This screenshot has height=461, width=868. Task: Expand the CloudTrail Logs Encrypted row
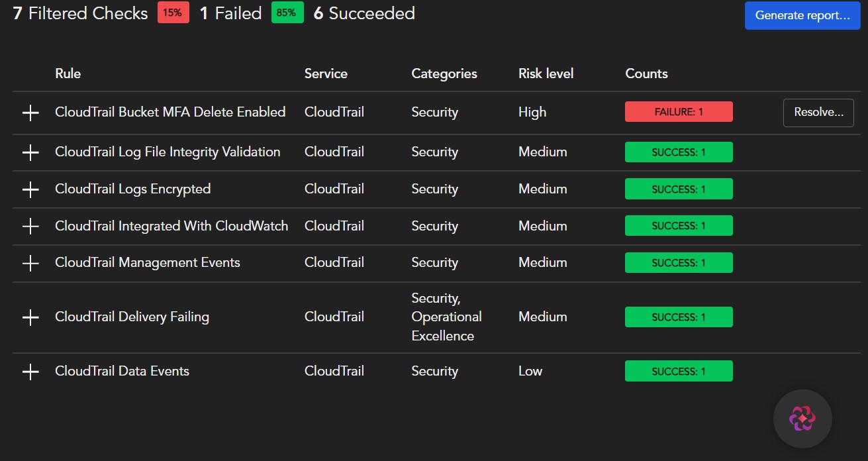pyautogui.click(x=30, y=189)
